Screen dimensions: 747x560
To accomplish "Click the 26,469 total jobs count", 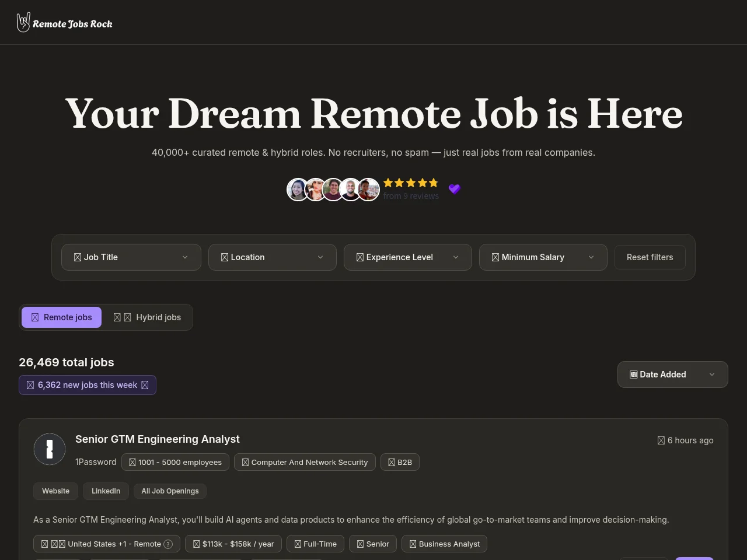I will [67, 362].
